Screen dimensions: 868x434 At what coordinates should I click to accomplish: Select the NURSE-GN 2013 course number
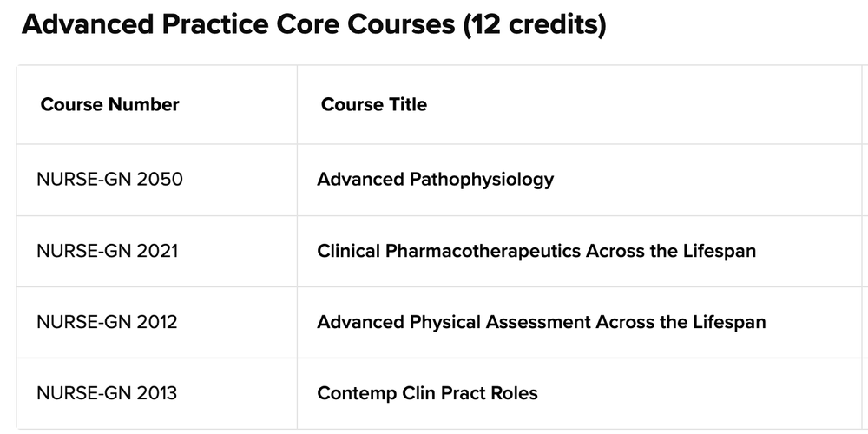coord(107,393)
